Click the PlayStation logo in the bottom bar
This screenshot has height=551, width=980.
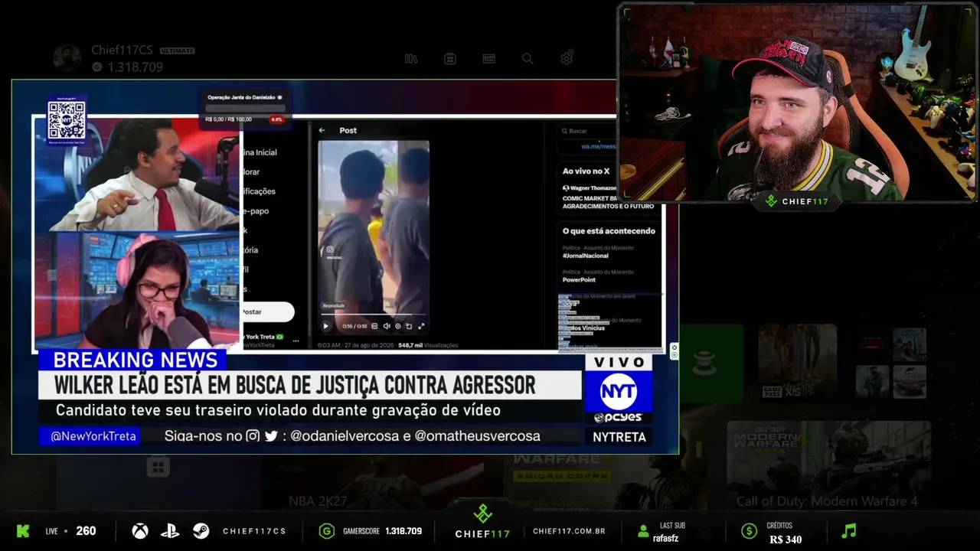170,531
